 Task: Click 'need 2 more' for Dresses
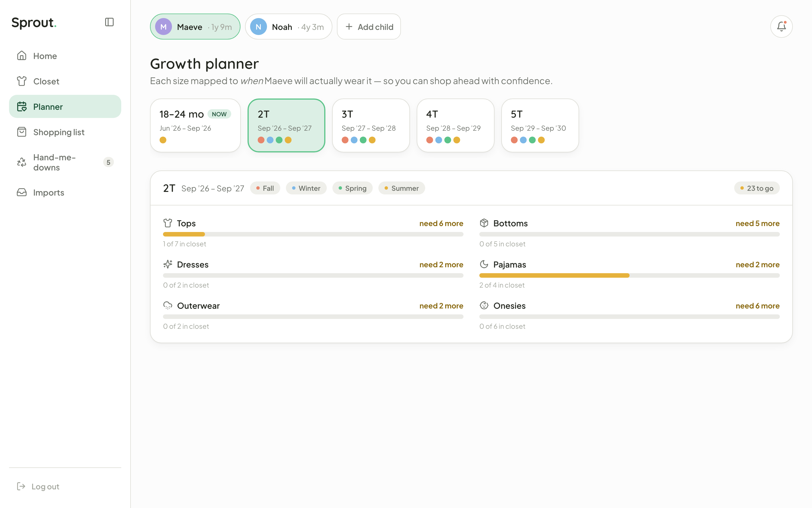click(441, 265)
